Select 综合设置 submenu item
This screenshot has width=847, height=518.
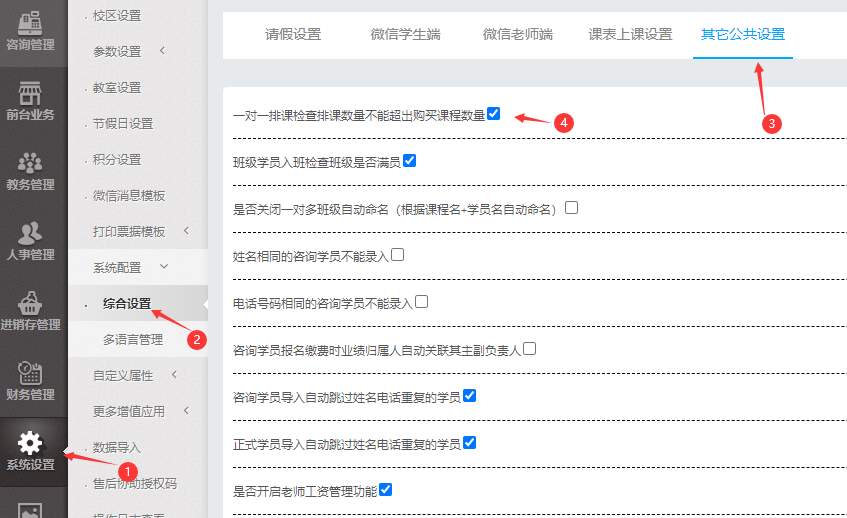tap(127, 304)
